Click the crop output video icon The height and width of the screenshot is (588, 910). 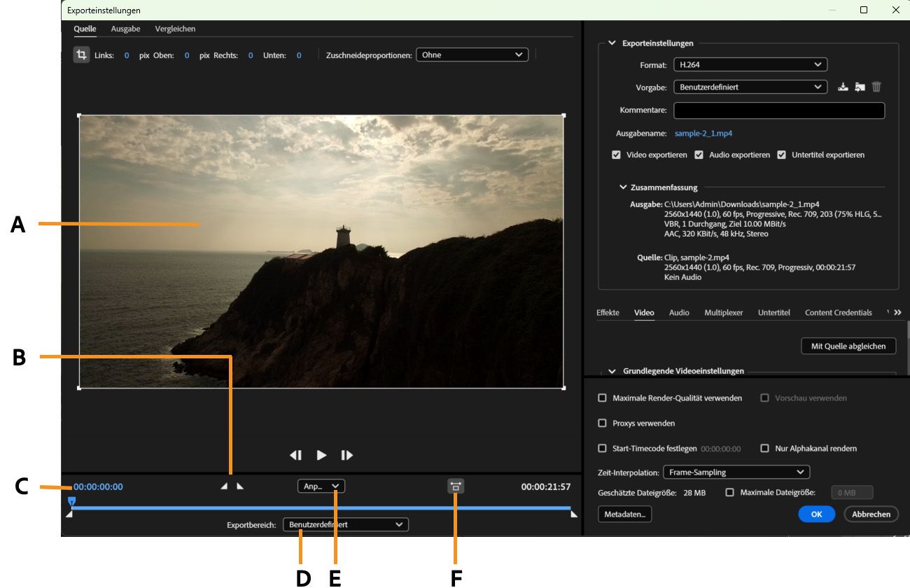click(82, 55)
